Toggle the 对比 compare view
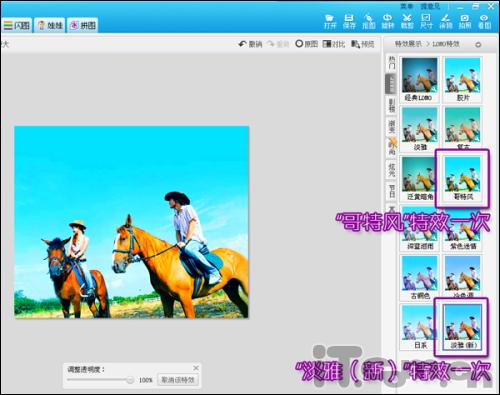 click(333, 44)
